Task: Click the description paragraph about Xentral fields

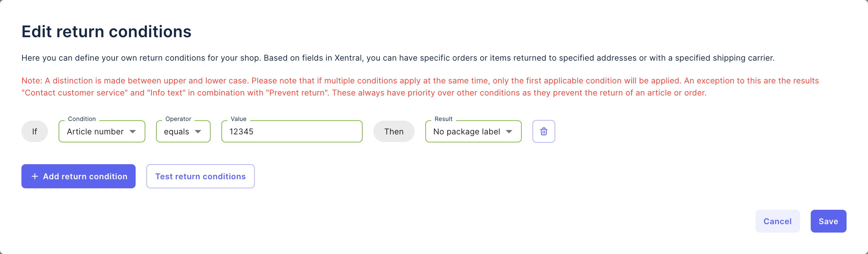Action: click(397, 58)
